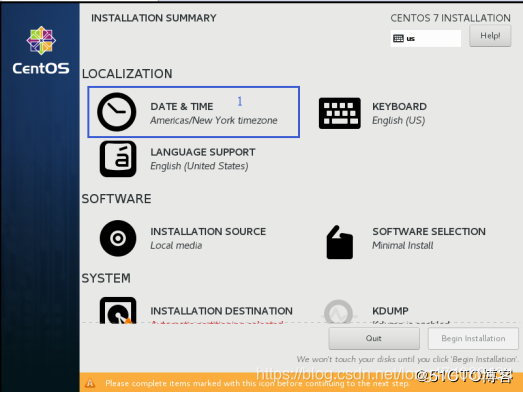The height and width of the screenshot is (393, 523).
Task: Click the 'us' keyboard layout indicator field
Action: 426,38
